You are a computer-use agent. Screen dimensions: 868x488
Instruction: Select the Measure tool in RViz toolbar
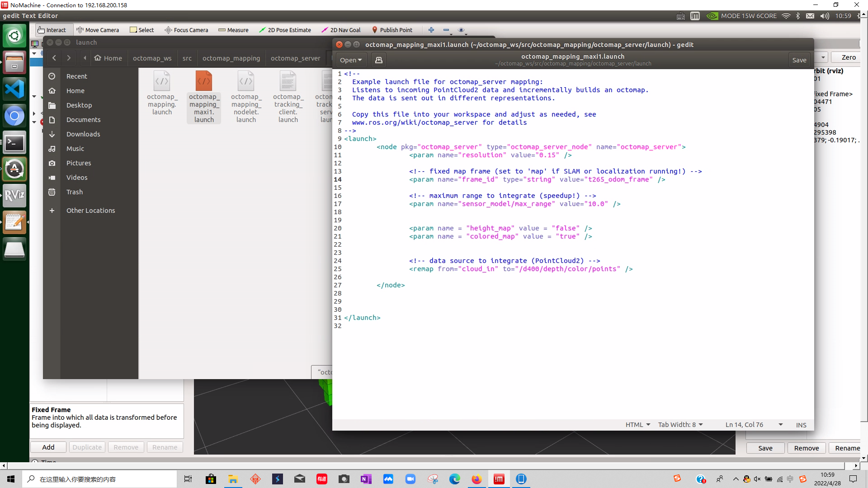tap(233, 30)
